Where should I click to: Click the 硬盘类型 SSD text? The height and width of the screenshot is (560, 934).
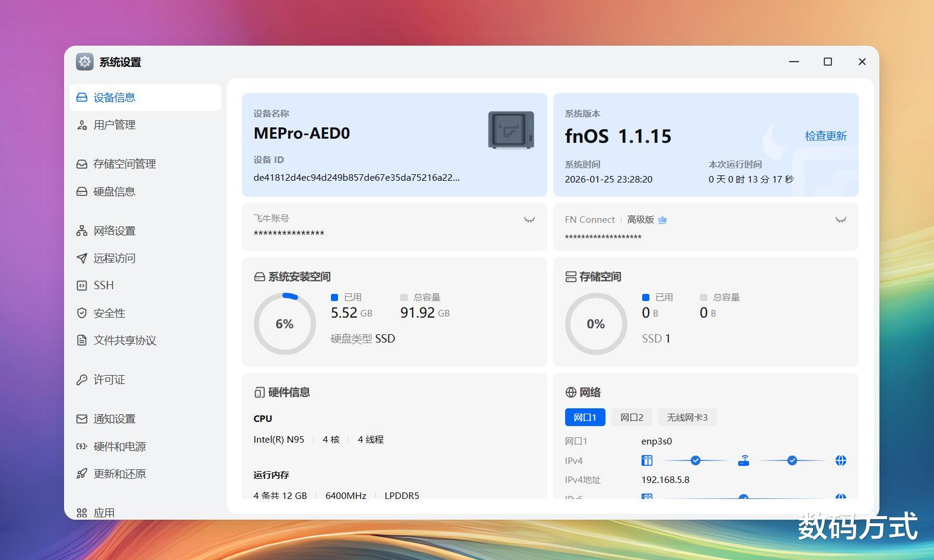coord(363,338)
